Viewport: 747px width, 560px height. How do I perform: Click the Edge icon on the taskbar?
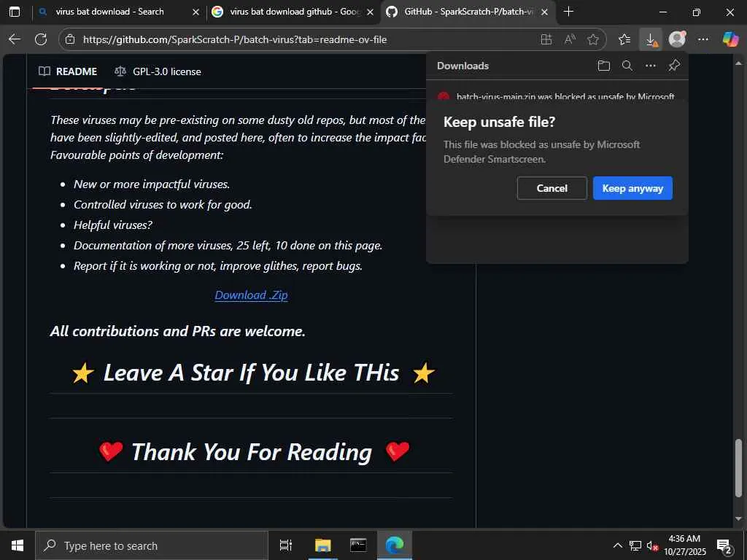395,545
